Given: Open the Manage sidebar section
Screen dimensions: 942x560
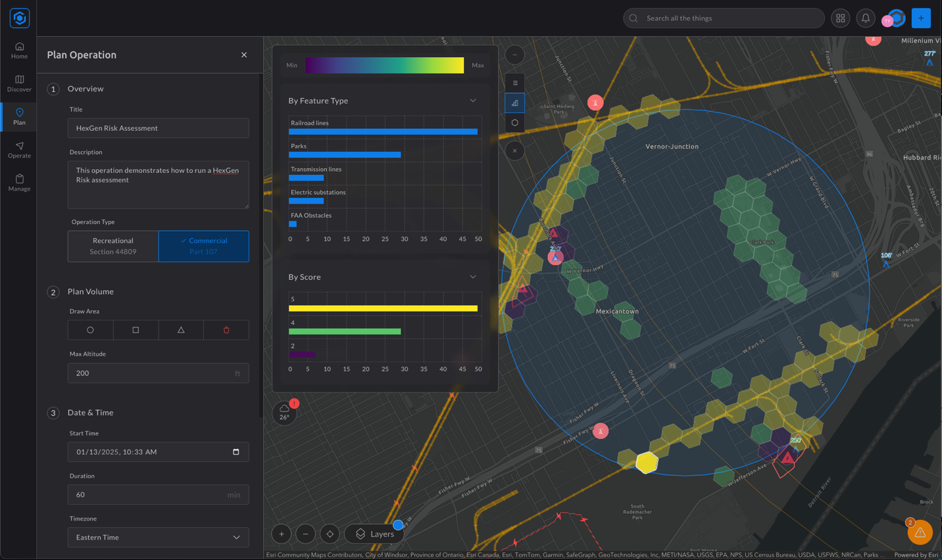Looking at the screenshot, I should [19, 183].
